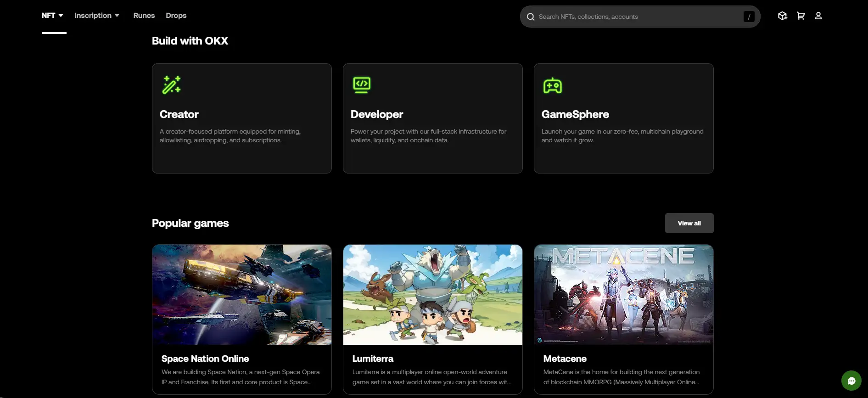Select the Lumiterra game artwork
This screenshot has width=868, height=398.
(x=432, y=295)
